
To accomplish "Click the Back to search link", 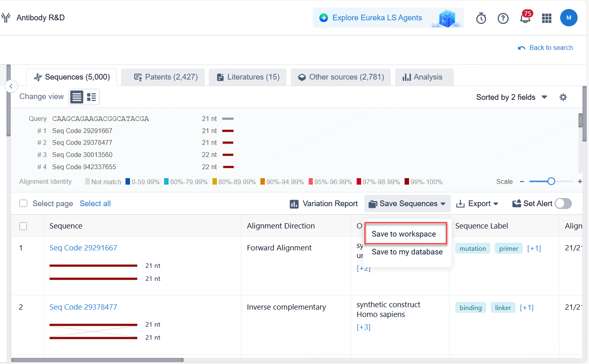I will pos(546,48).
